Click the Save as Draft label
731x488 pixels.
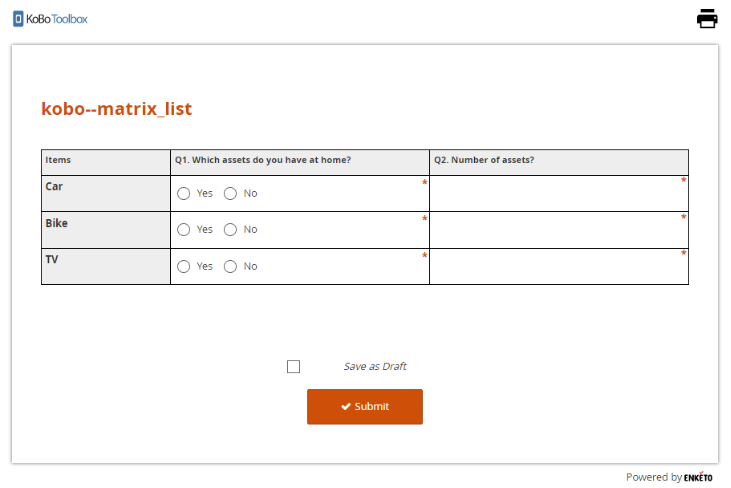point(375,366)
